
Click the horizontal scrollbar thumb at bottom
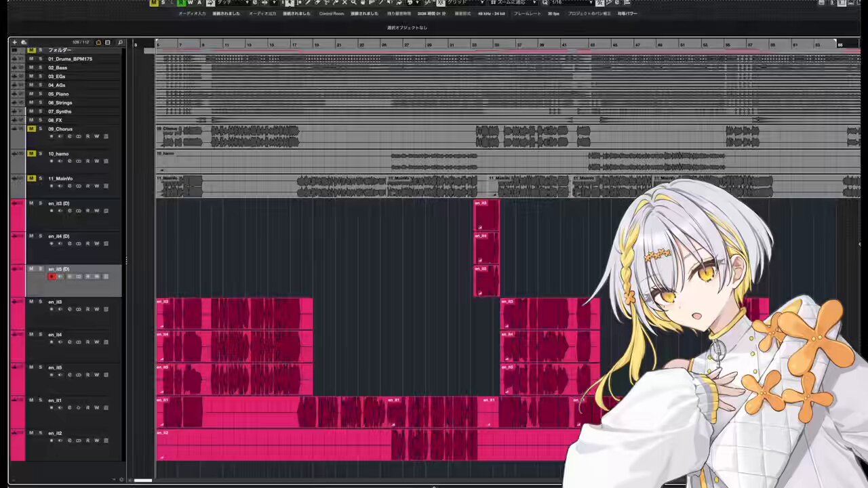(x=142, y=481)
